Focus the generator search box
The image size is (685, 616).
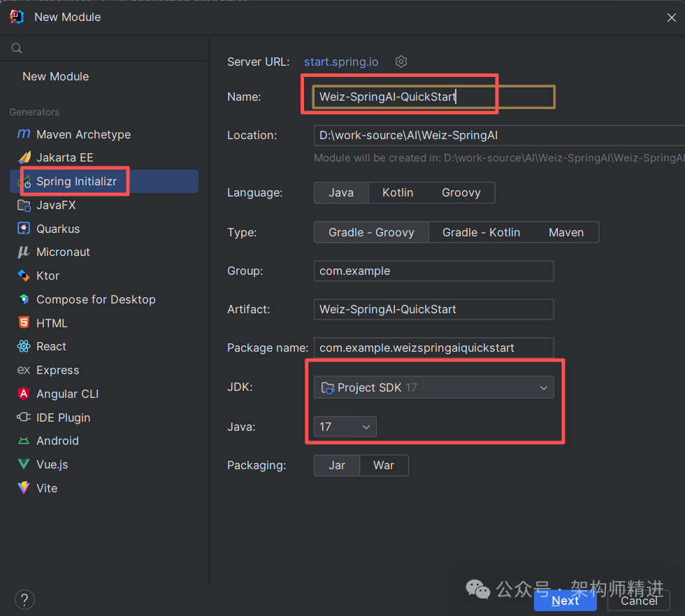click(x=105, y=48)
